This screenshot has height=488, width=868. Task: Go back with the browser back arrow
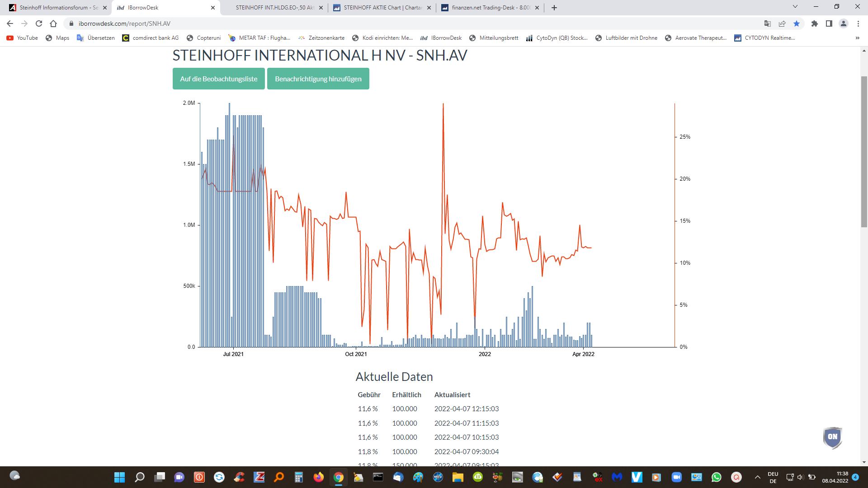coord(10,23)
